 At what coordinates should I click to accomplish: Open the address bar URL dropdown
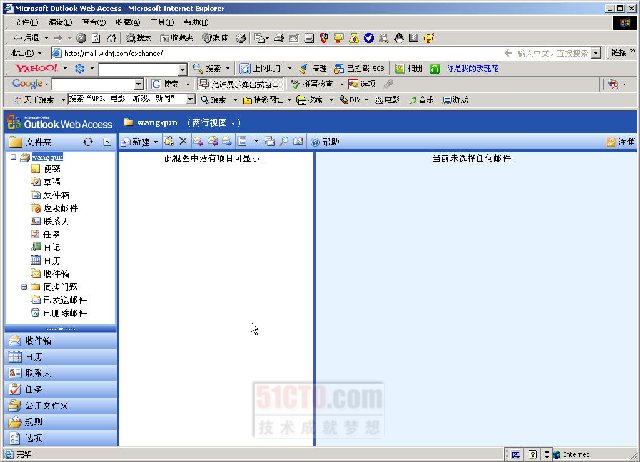pyautogui.click(x=597, y=53)
